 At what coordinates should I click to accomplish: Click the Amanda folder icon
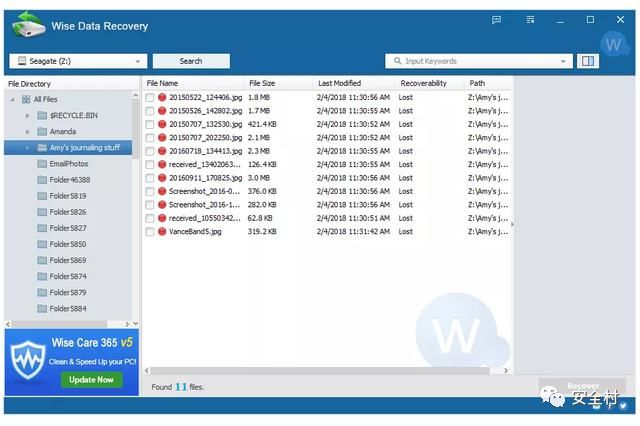click(x=42, y=131)
